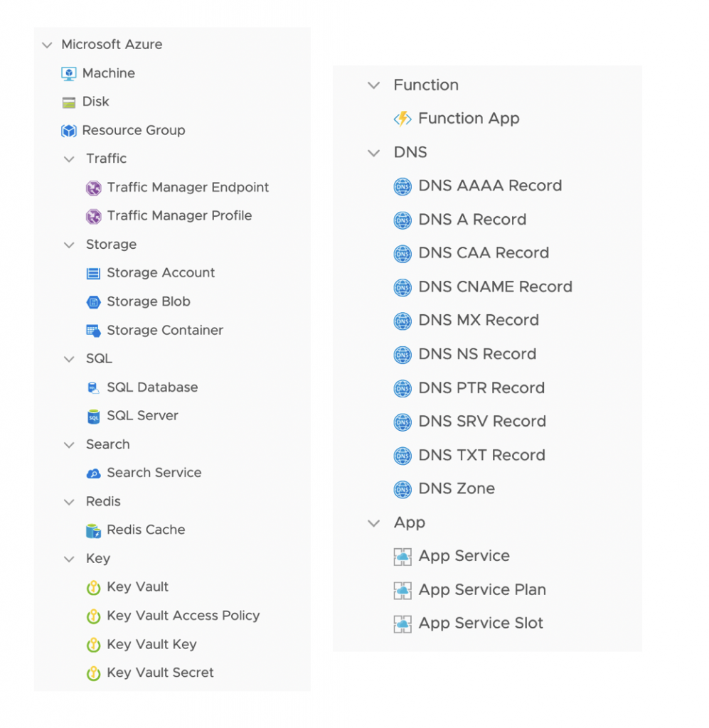Viewport: 709px width, 728px height.
Task: Select the Storage Blob icon
Action: (x=93, y=301)
